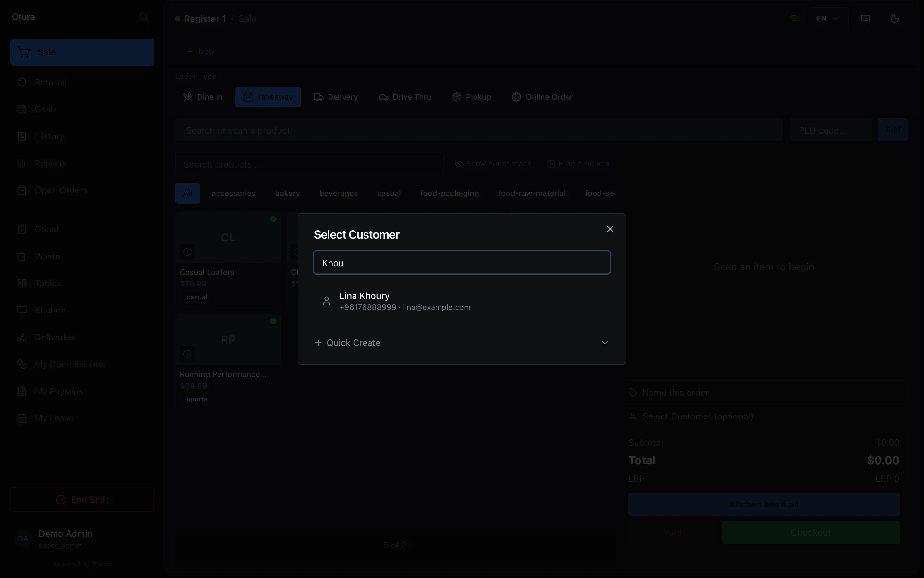Click the user icon beside Lina Khoury
924x578 pixels.
click(327, 301)
